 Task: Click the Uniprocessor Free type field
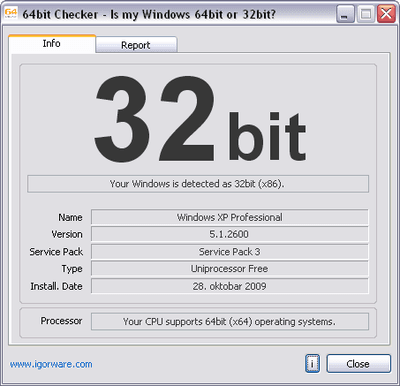230,269
